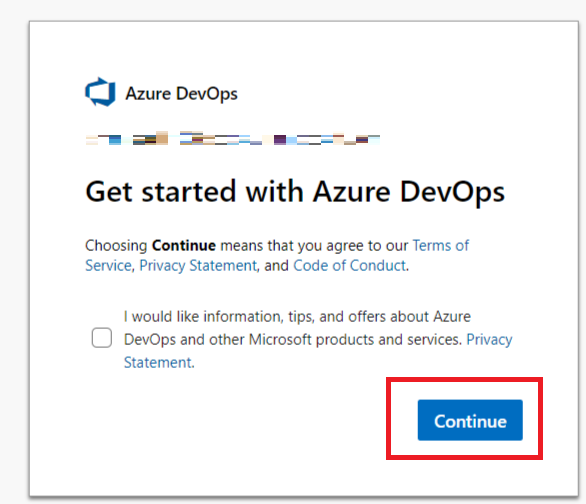Open the Terms of Service link

277,255
